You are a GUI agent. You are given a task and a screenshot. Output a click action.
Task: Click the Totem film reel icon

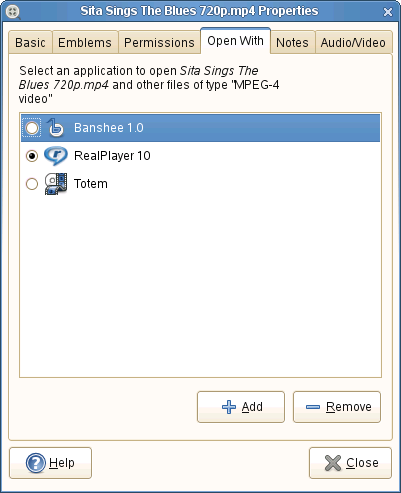[x=56, y=184]
